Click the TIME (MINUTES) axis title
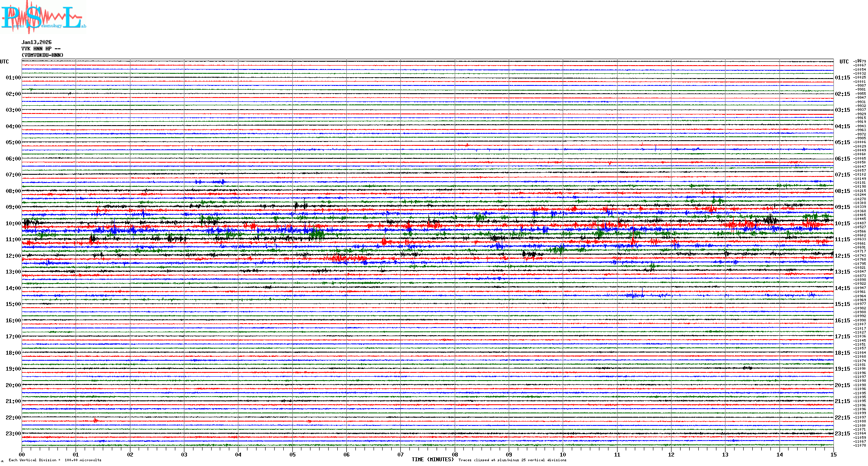 [x=433, y=460]
